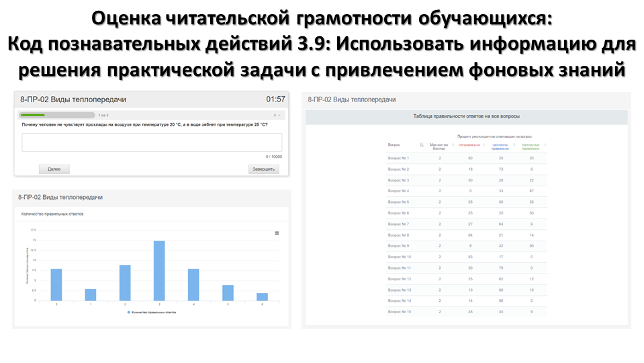Viewport: 644px width, 363px height.
Task: Click the sort icon beside 'Вопрос' column
Action: [421, 145]
